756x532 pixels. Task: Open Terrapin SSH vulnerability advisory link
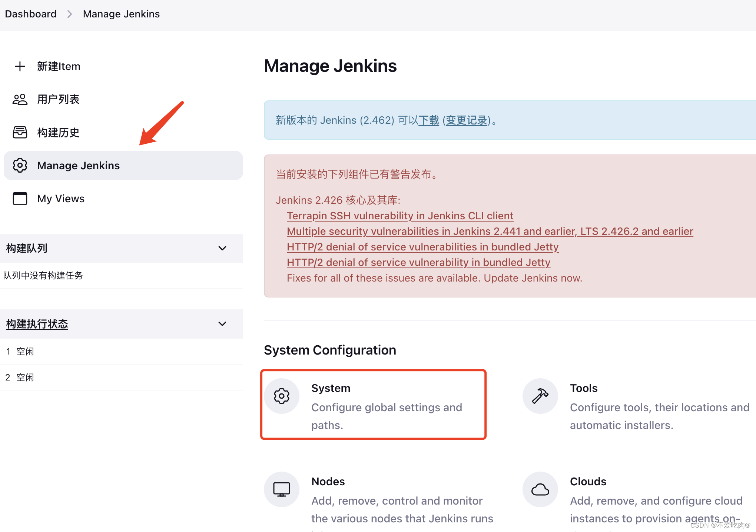(x=400, y=216)
